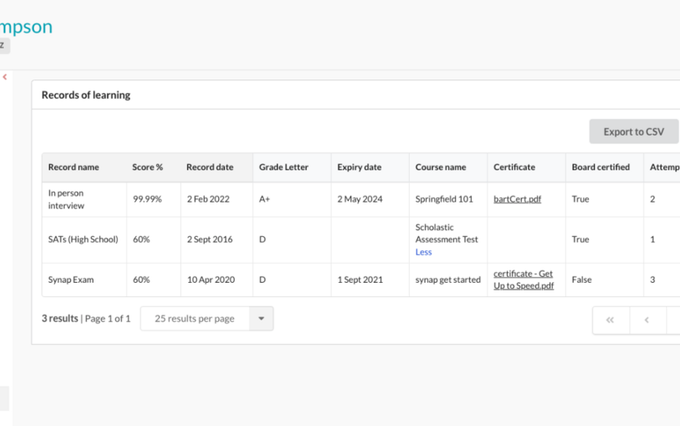The image size is (680, 426).
Task: Open the bartCert.pdf certificate link
Action: pyautogui.click(x=517, y=199)
